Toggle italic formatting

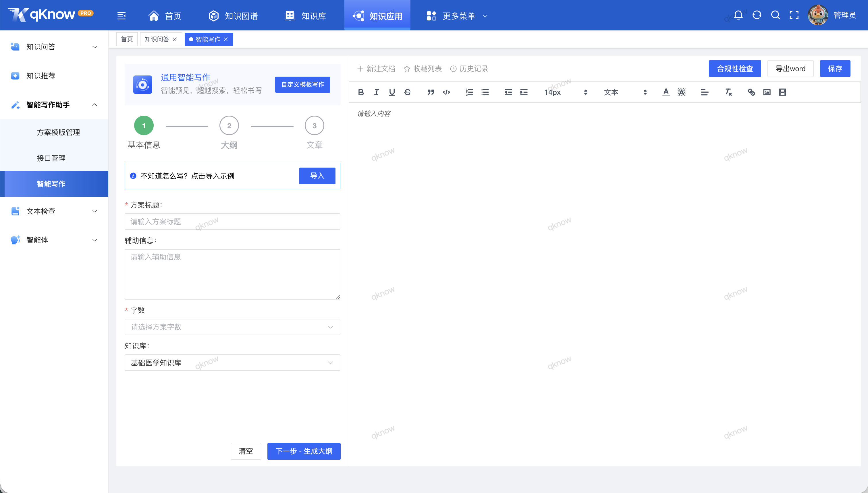click(376, 92)
